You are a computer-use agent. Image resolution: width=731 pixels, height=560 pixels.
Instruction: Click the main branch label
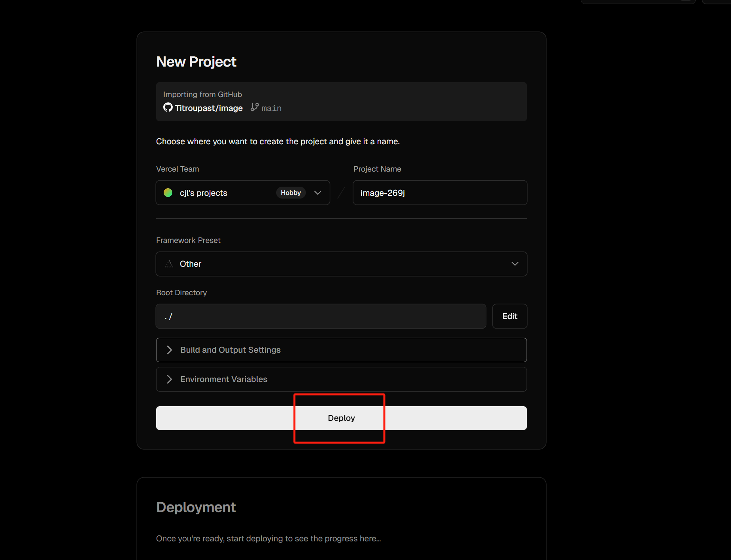point(271,108)
